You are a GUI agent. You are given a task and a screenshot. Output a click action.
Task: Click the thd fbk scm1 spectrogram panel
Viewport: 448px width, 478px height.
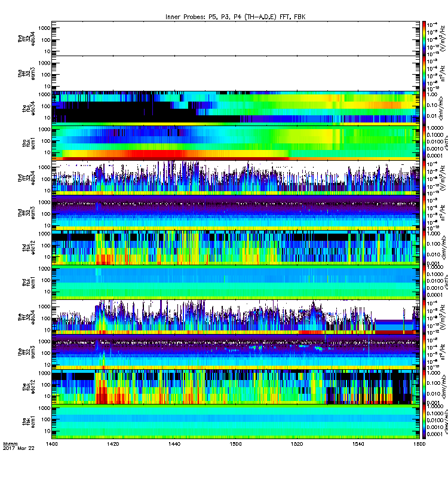click(235, 282)
